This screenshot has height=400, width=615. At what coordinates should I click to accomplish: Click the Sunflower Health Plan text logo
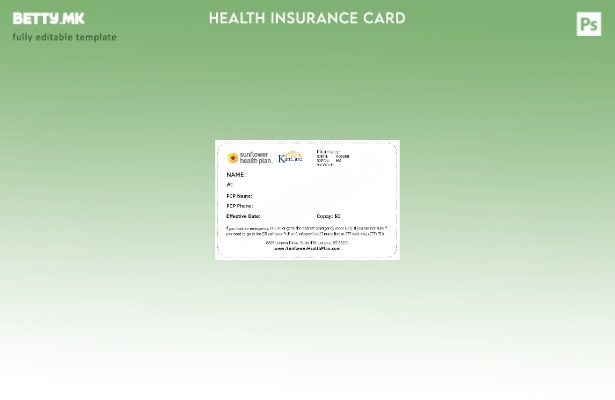[x=255, y=158]
